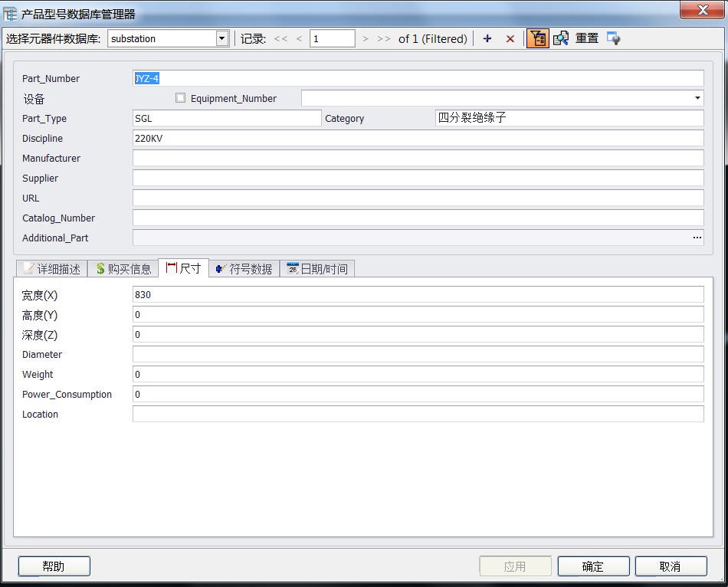
Task: Click the record number field
Action: click(x=333, y=38)
